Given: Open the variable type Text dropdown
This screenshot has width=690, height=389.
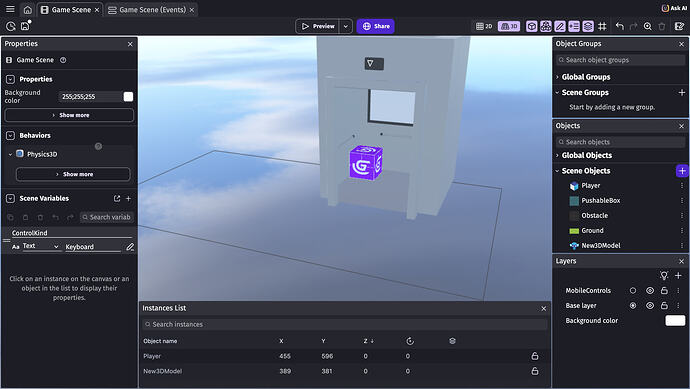Looking at the screenshot, I should pyautogui.click(x=40, y=246).
